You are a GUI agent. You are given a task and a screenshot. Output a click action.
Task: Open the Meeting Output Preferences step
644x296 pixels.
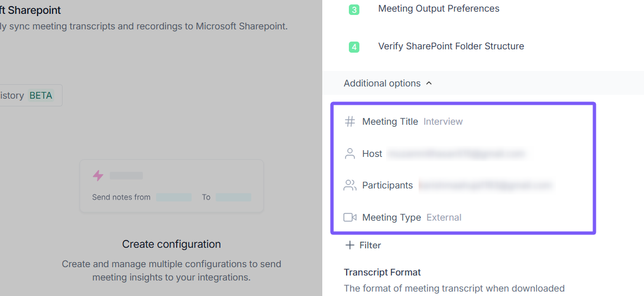pyautogui.click(x=439, y=9)
